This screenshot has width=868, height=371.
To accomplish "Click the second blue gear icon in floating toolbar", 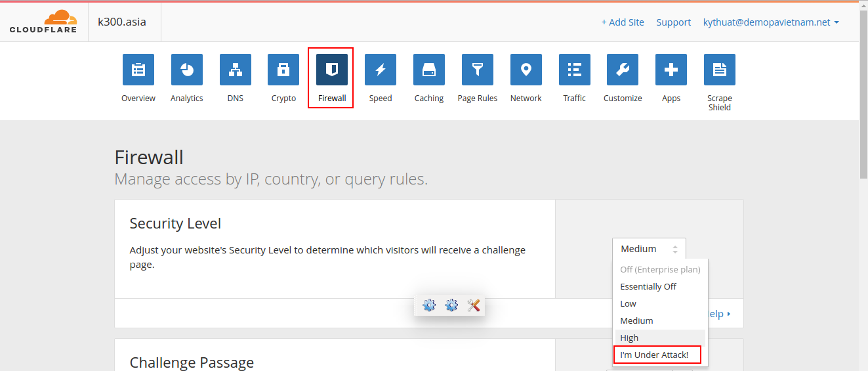I will 451,305.
